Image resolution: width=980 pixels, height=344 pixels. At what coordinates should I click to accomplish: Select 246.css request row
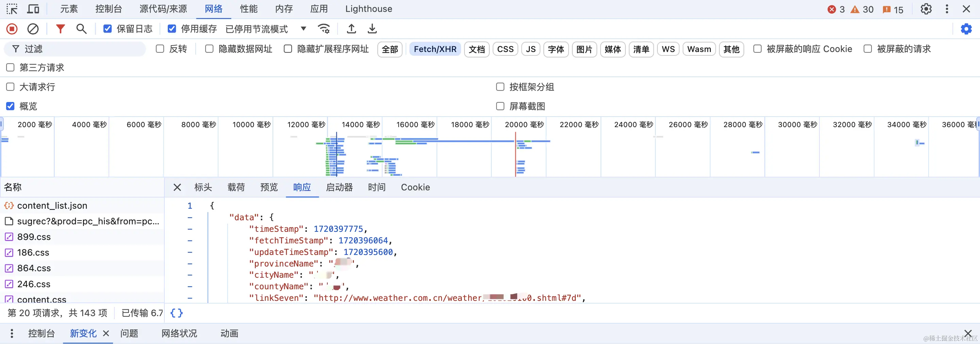click(x=82, y=284)
